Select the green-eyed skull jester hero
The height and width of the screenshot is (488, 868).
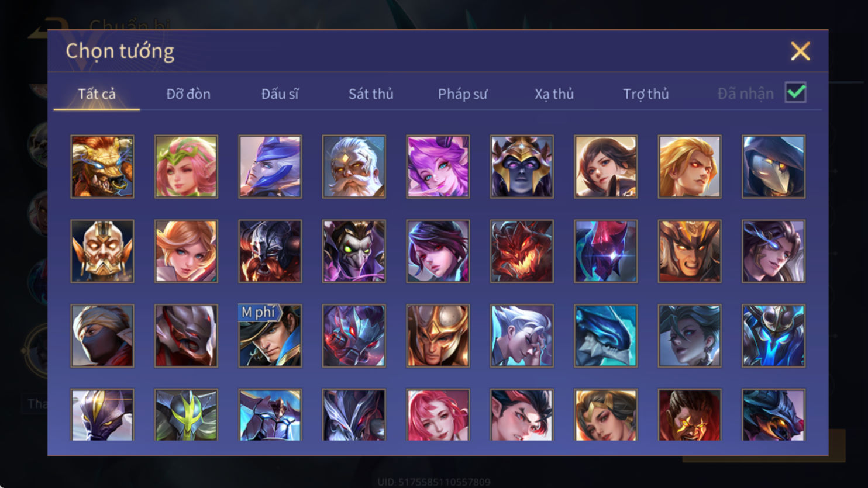click(354, 251)
